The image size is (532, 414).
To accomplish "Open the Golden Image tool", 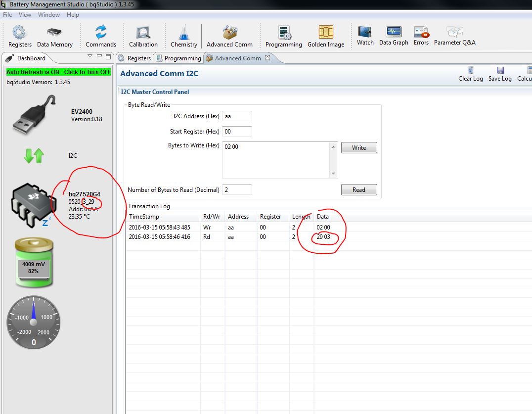I will pyautogui.click(x=326, y=36).
